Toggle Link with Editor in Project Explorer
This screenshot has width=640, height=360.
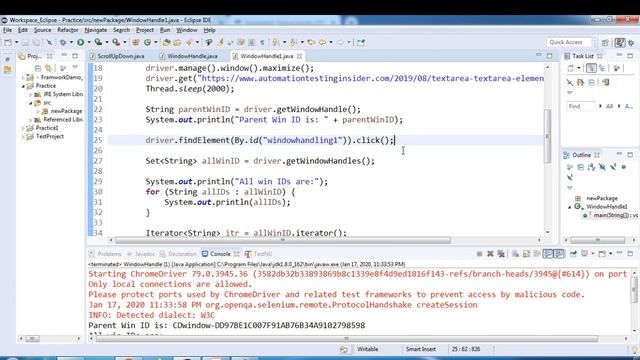coord(49,68)
